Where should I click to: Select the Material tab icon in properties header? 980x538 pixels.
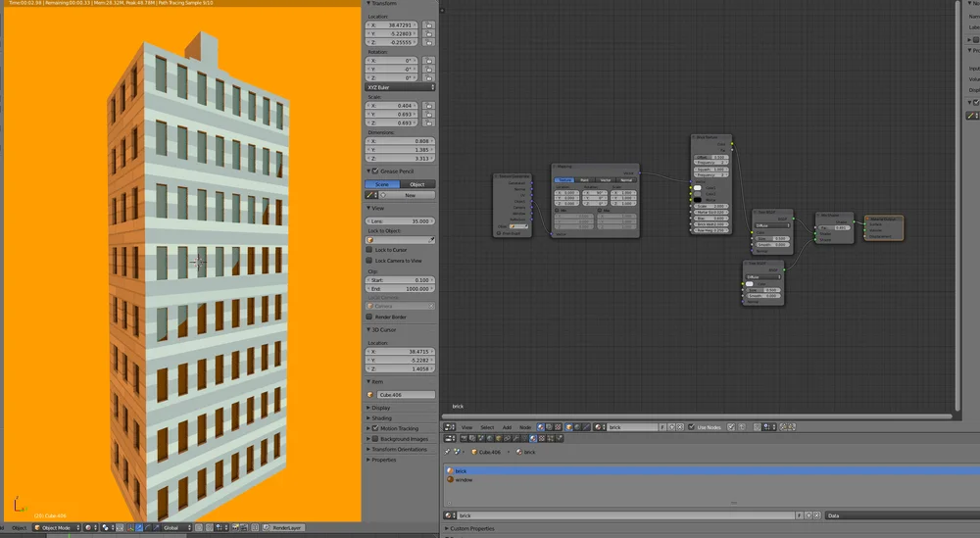533,439
